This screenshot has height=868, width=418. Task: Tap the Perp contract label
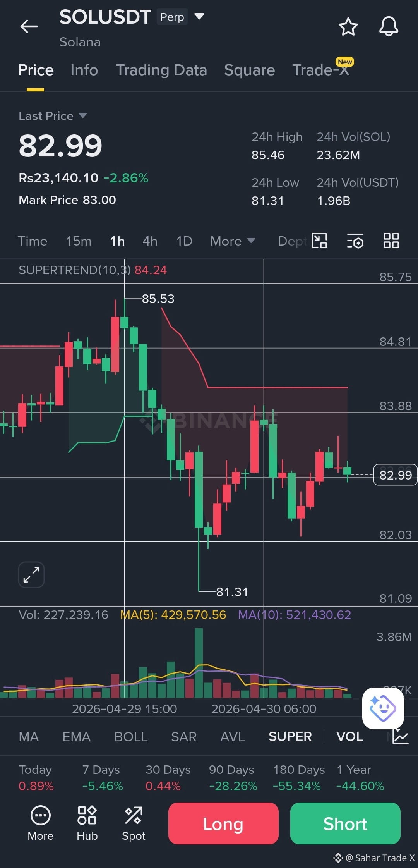click(172, 17)
